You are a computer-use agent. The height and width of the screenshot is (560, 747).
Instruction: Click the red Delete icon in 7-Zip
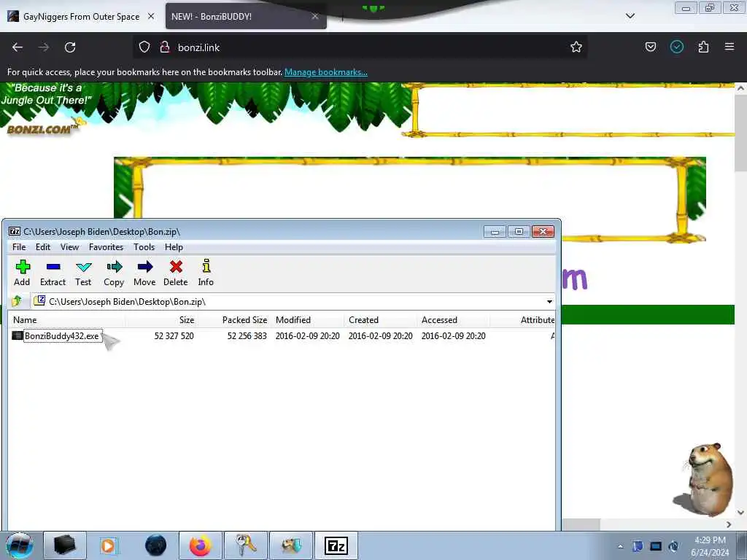point(176,273)
